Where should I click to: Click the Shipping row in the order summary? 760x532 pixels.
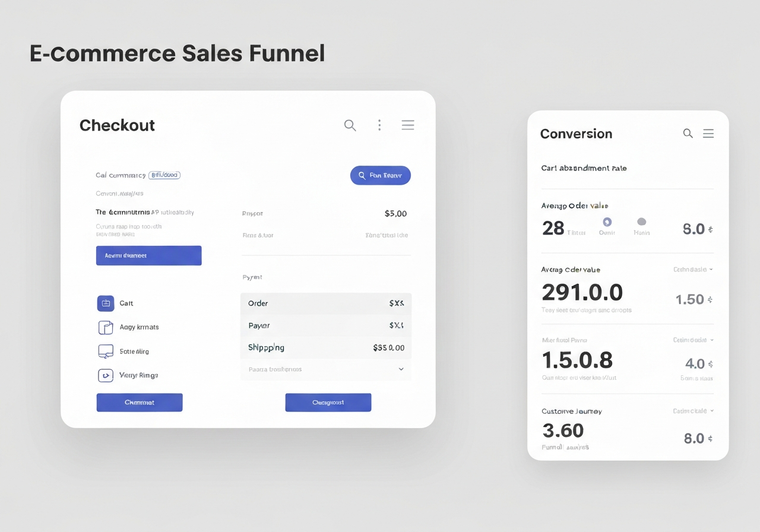pos(325,347)
